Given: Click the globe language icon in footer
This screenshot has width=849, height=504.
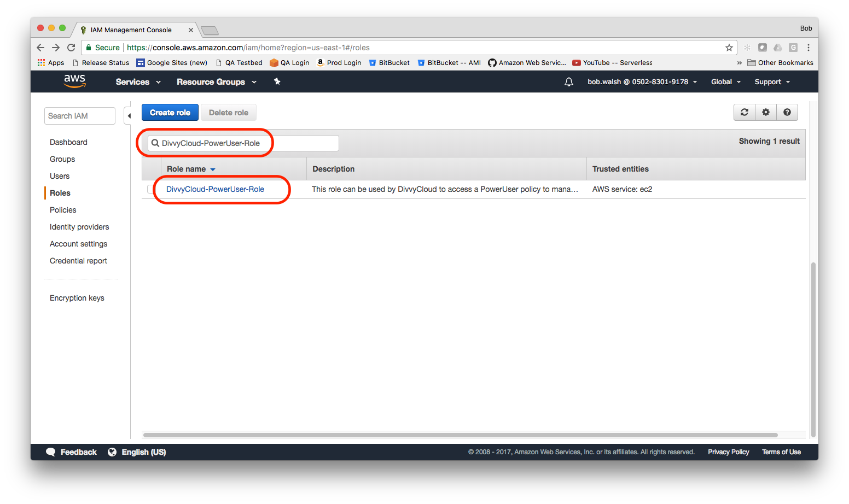Looking at the screenshot, I should click(112, 452).
